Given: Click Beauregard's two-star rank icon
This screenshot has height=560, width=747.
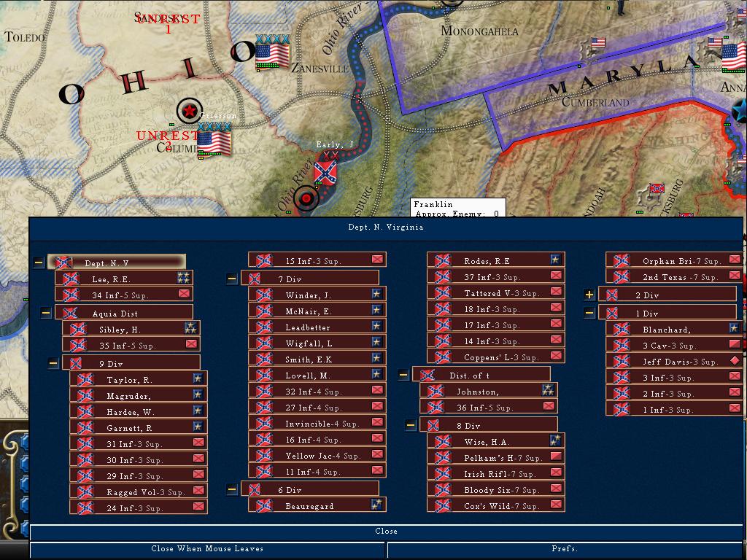Looking at the screenshot, I should click(376, 505).
